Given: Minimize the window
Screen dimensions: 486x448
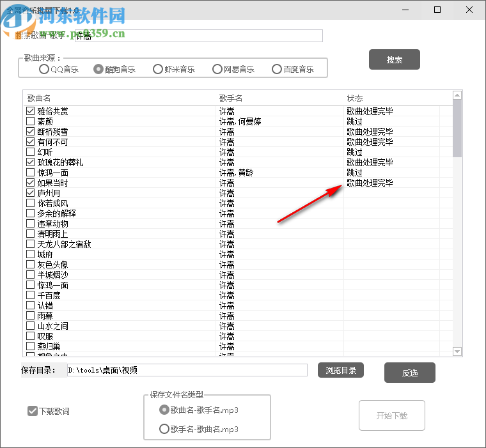Looking at the screenshot, I should coord(405,10).
